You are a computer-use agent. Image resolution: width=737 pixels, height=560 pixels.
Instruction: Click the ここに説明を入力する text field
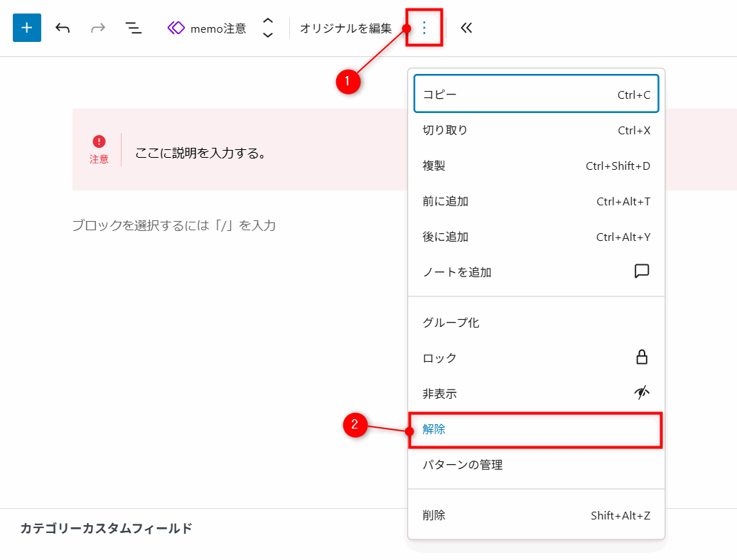(201, 153)
